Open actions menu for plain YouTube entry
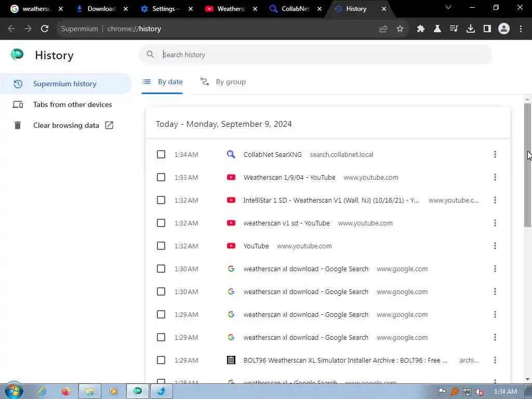Screen dimensions: 532x399 coord(495,246)
